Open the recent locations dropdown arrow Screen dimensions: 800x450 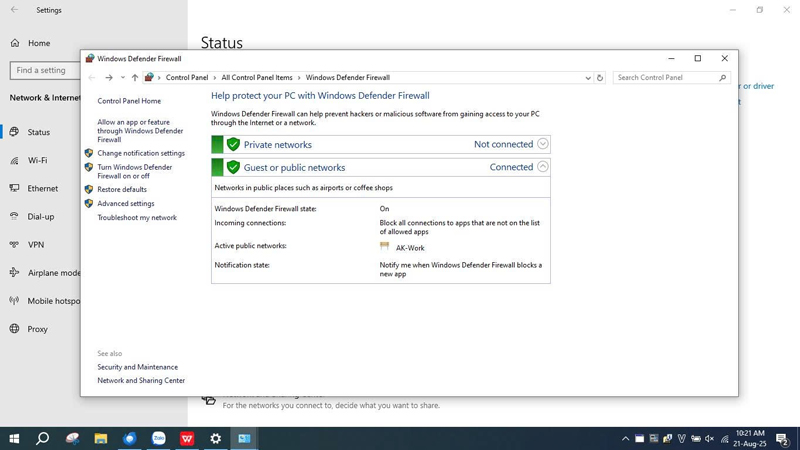click(122, 78)
